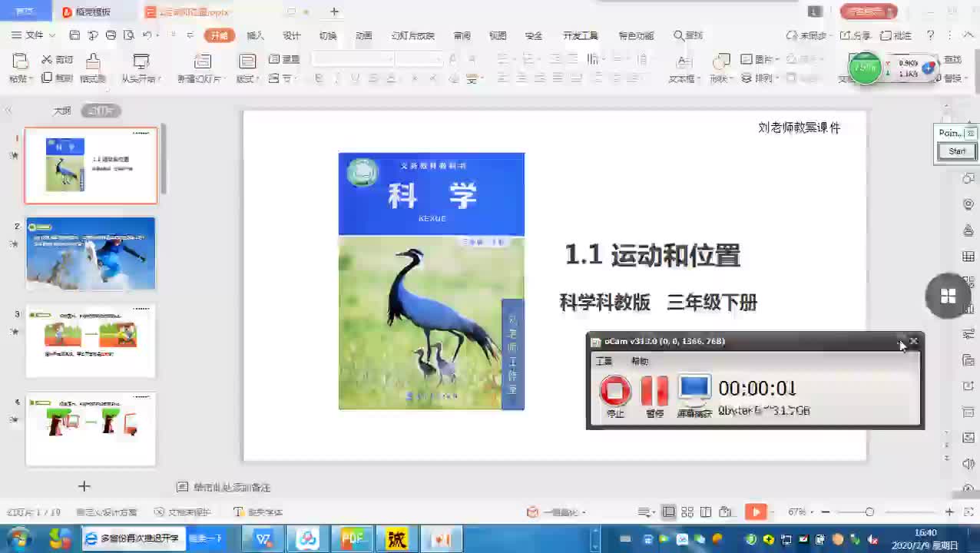Select slide 1 thumbnail in panel

tap(91, 165)
